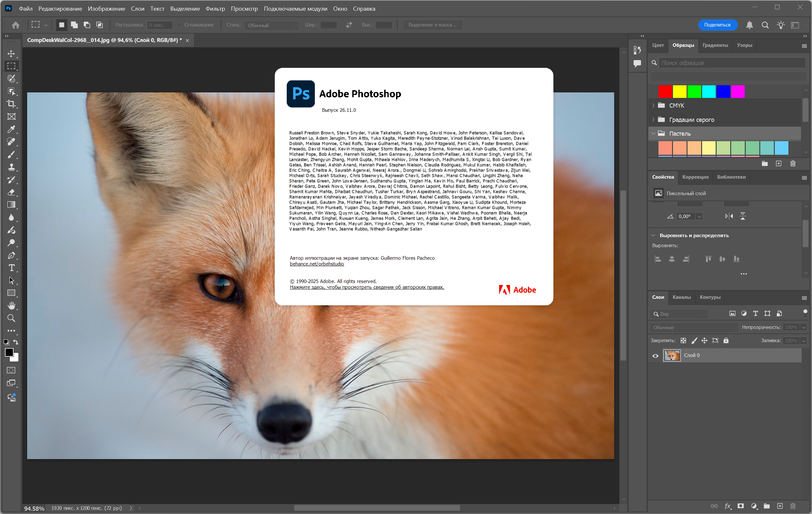
Task: Hide the Слой 0 layer visibility
Action: click(655, 356)
